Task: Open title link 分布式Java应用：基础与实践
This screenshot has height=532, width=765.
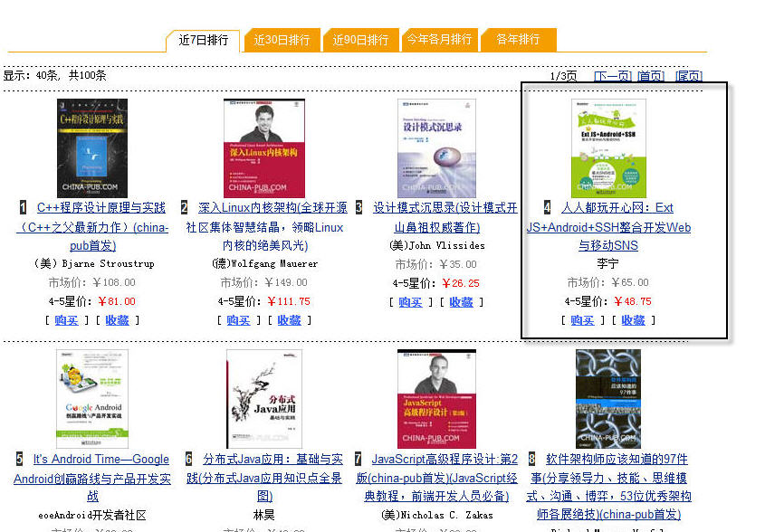Action: point(264,478)
